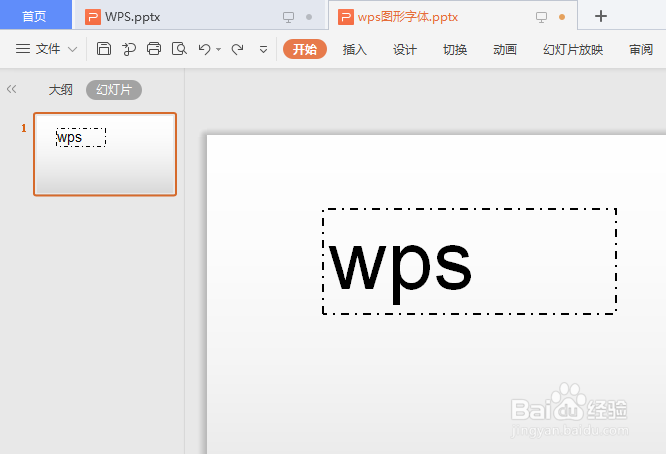Image resolution: width=666 pixels, height=454 pixels.
Task: Click the Redo arrow icon
Action: (237, 49)
